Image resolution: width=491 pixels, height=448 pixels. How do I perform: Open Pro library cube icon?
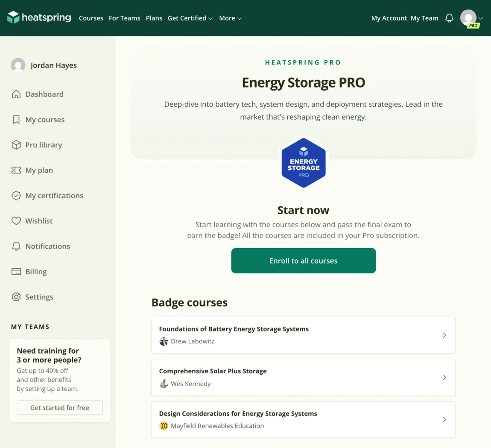[16, 145]
